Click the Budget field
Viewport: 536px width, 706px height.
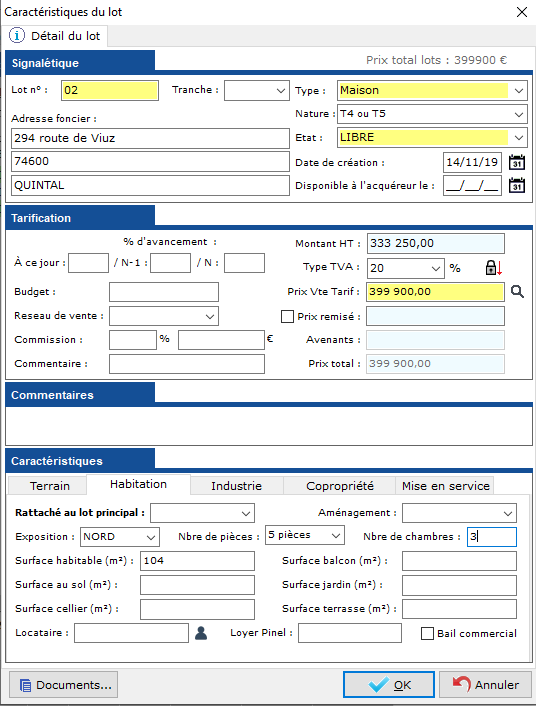point(164,292)
